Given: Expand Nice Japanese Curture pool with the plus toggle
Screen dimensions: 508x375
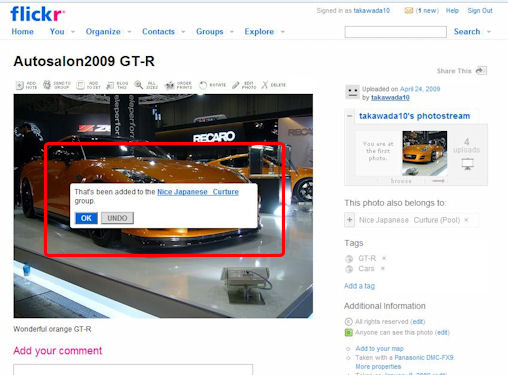Looking at the screenshot, I should point(349,220).
